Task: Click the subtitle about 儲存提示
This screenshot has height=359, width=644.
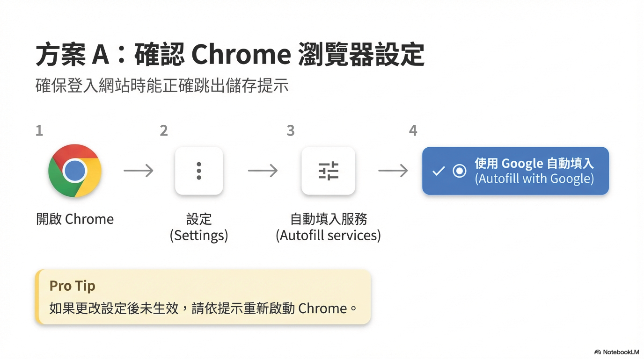Action: tap(162, 86)
